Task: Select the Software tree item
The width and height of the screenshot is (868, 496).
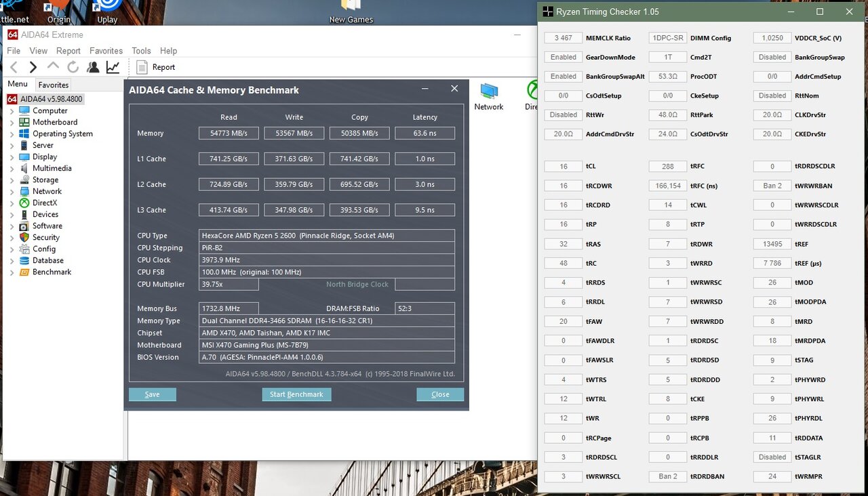Action: click(47, 226)
